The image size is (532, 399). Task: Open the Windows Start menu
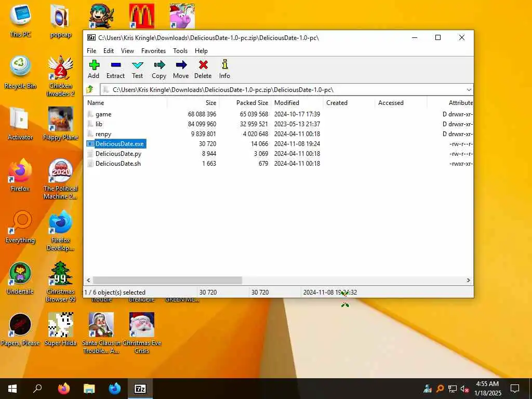(12, 389)
